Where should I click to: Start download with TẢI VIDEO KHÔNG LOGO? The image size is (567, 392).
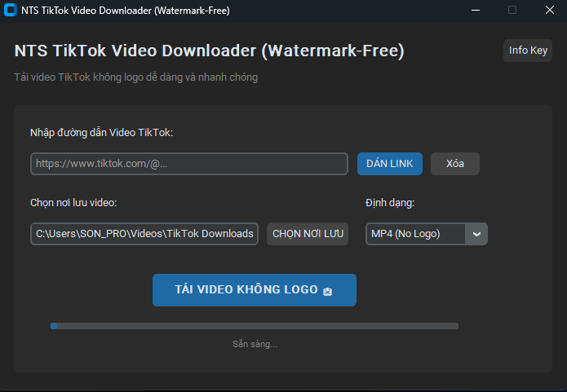tap(255, 290)
